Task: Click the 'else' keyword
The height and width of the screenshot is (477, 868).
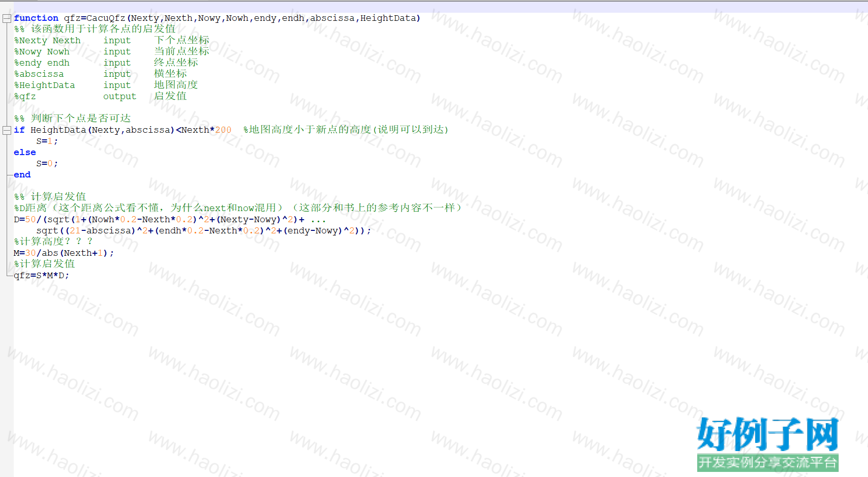Action: (x=25, y=152)
